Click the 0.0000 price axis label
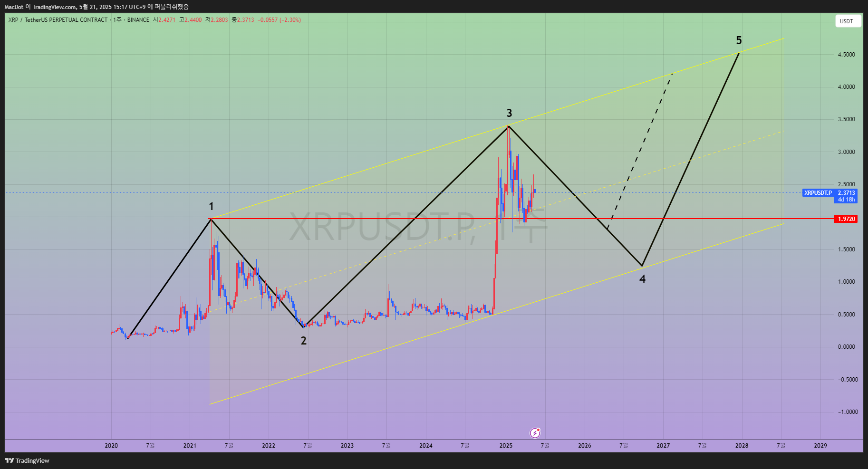 (846, 347)
